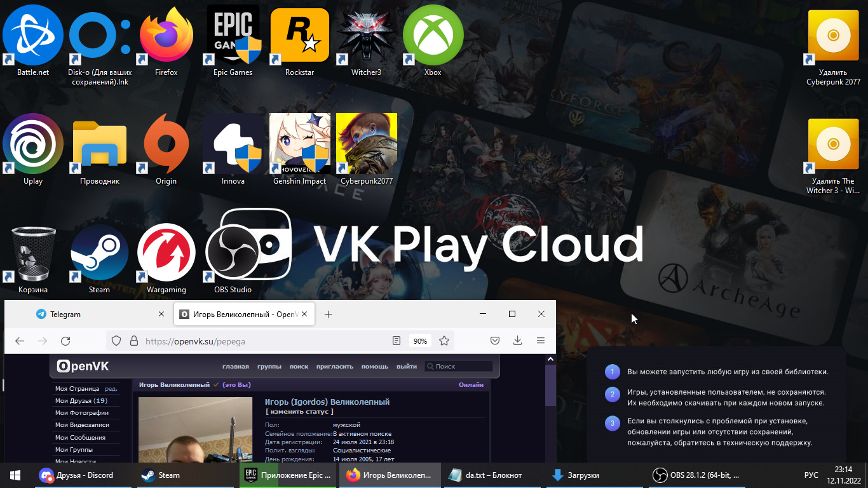Open a new Firefox tab
The height and width of the screenshot is (488, 868).
pyautogui.click(x=328, y=315)
